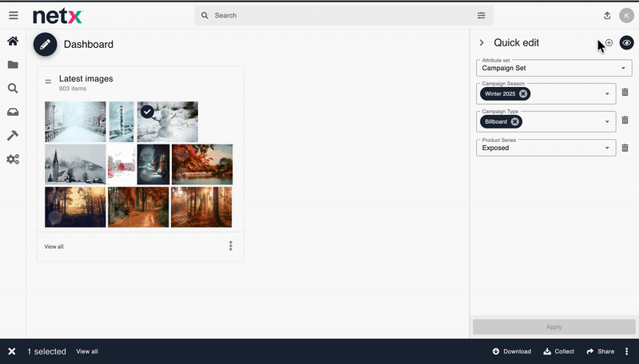
Task: Go to Home in the sidebar
Action: click(x=13, y=42)
